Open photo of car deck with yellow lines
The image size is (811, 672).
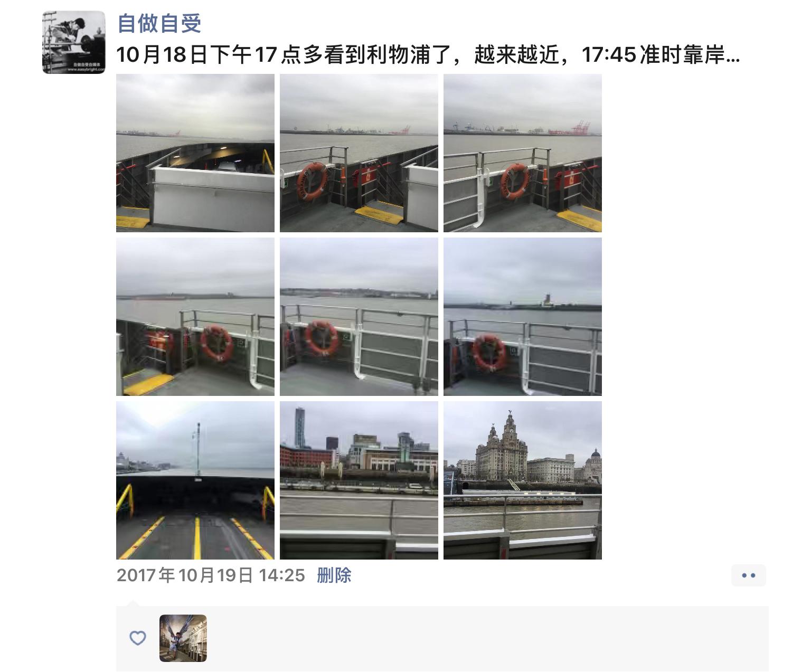195,480
